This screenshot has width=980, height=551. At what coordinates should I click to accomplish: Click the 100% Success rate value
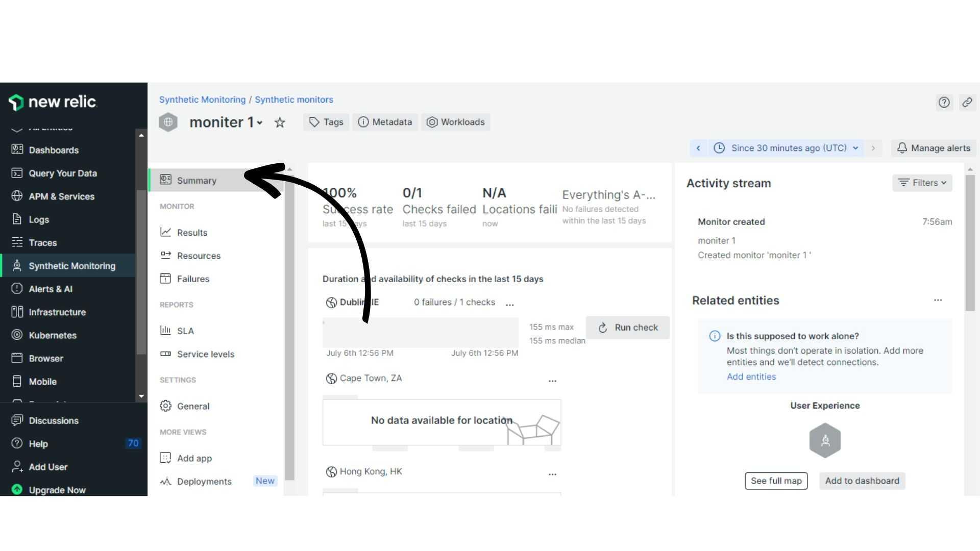339,193
